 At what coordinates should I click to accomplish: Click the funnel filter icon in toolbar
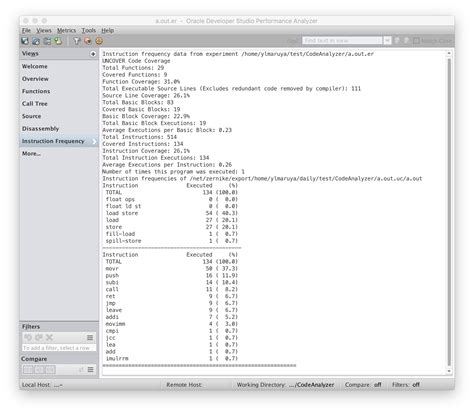pos(77,41)
